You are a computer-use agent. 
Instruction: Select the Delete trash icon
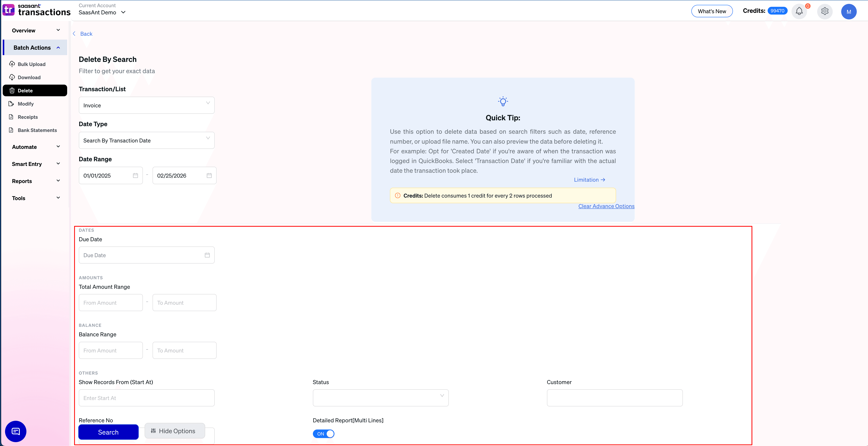[12, 90]
